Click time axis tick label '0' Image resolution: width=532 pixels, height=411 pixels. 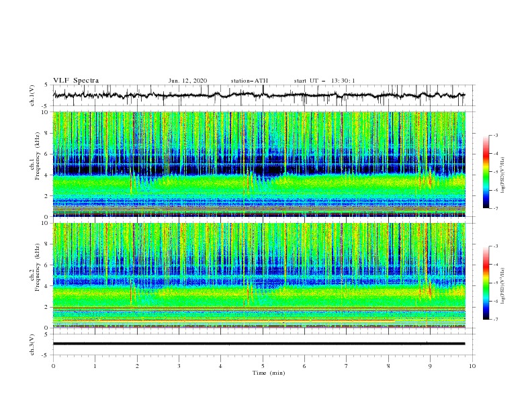(53, 366)
